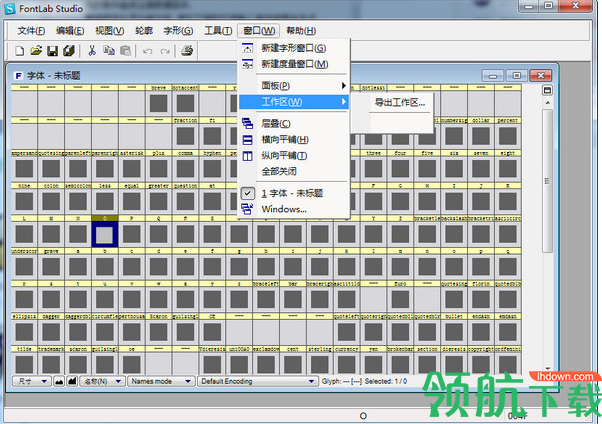Screen dimensions: 602x424
Task: Click the smaller cell size icon in bottom bar
Action: [59, 381]
